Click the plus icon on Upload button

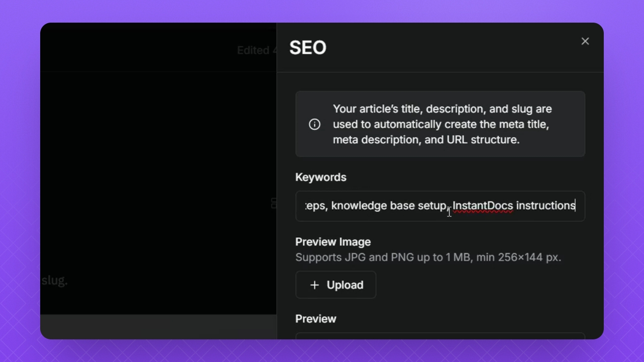click(x=314, y=285)
